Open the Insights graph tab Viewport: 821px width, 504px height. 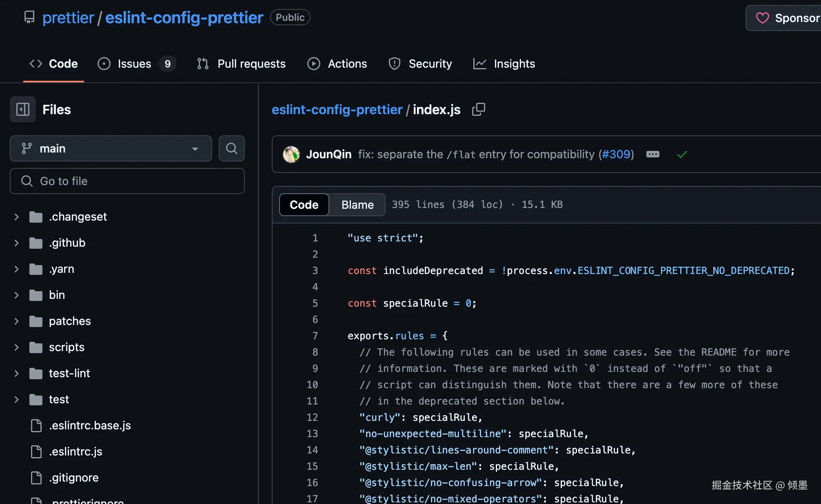pos(504,64)
